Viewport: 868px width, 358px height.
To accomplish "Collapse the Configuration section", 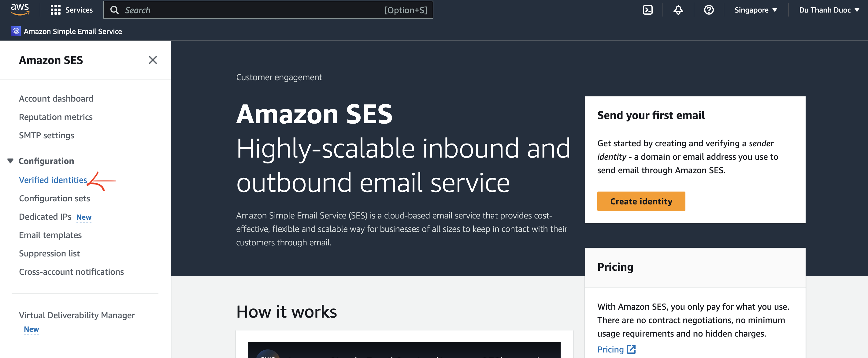I will (x=10, y=161).
